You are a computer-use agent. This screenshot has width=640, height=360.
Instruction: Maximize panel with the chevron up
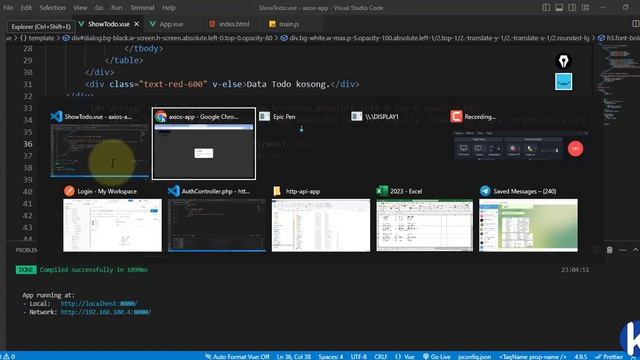pyautogui.click(x=636, y=250)
